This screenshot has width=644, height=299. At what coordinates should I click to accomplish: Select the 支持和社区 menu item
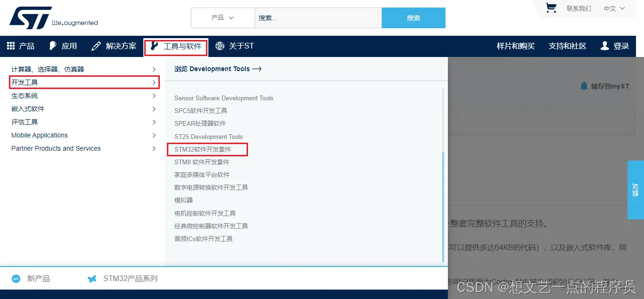567,46
